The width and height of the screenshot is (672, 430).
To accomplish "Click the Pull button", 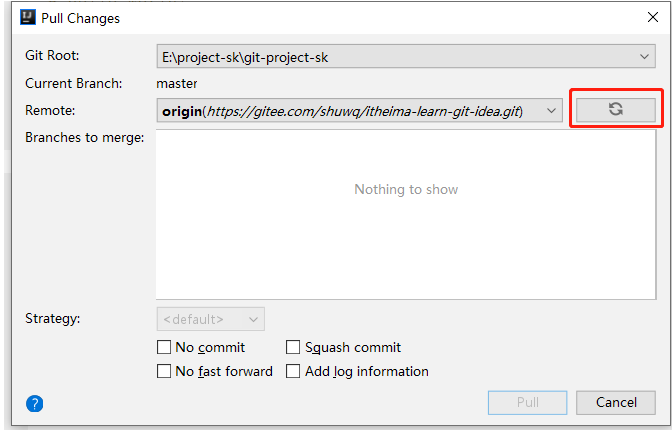I will click(528, 403).
